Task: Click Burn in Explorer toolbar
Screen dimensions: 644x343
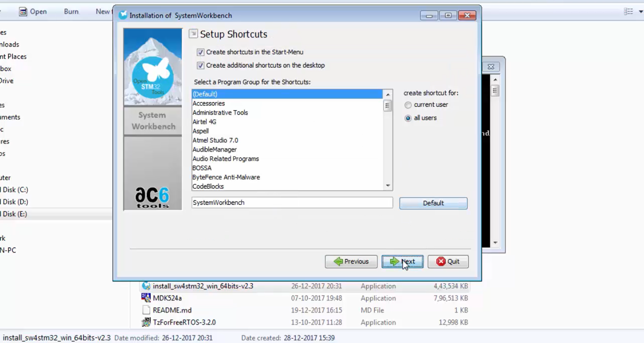Action: click(x=71, y=12)
